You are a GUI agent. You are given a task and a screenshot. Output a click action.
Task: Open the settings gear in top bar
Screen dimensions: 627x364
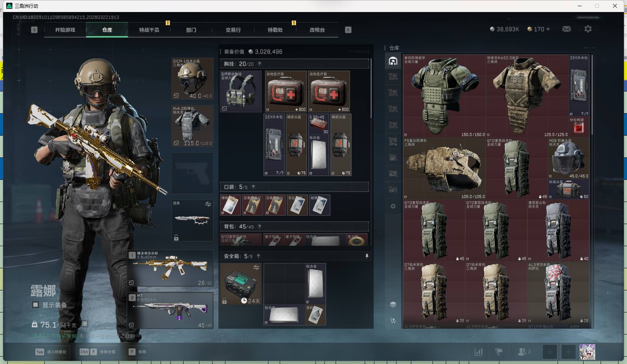(588, 29)
